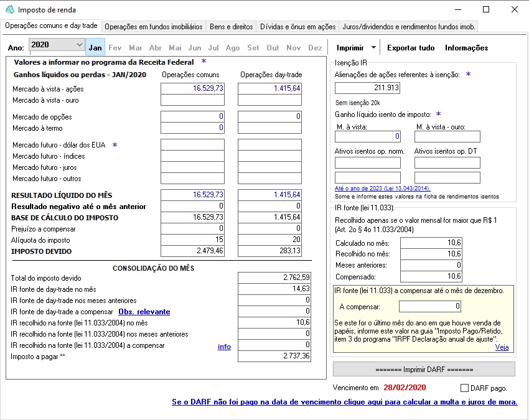Click Exportar tudo button
Screen dimensions: 529x420
[x=411, y=48]
